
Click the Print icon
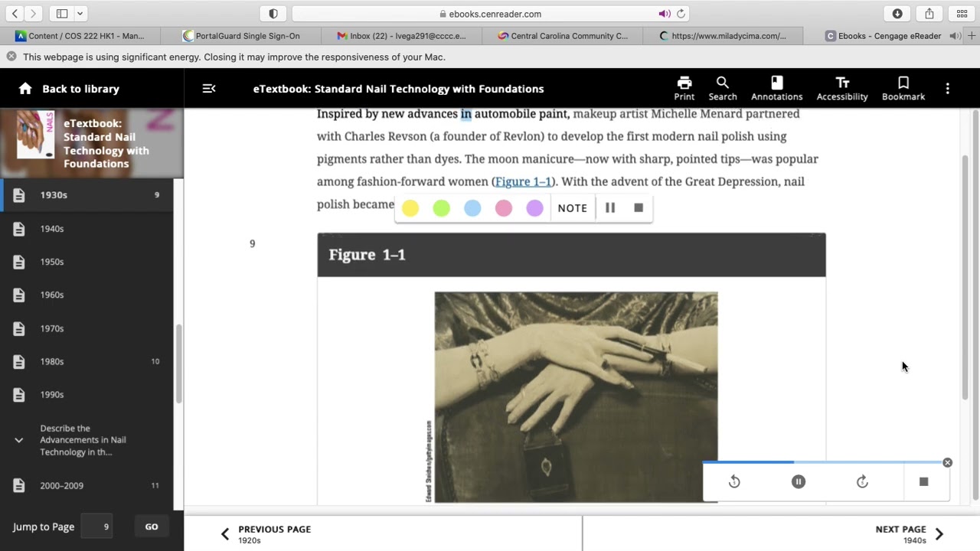[x=684, y=88]
